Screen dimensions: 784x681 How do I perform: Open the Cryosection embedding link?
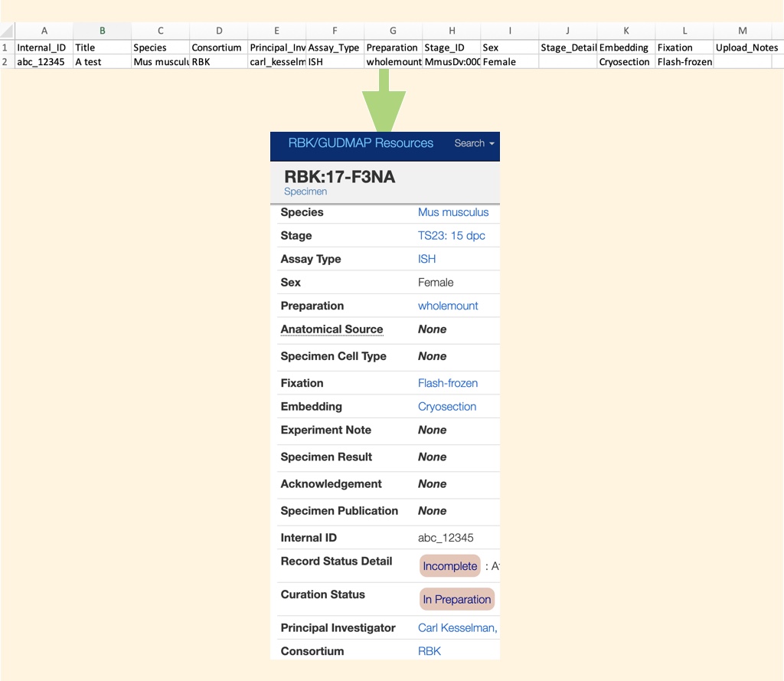446,407
